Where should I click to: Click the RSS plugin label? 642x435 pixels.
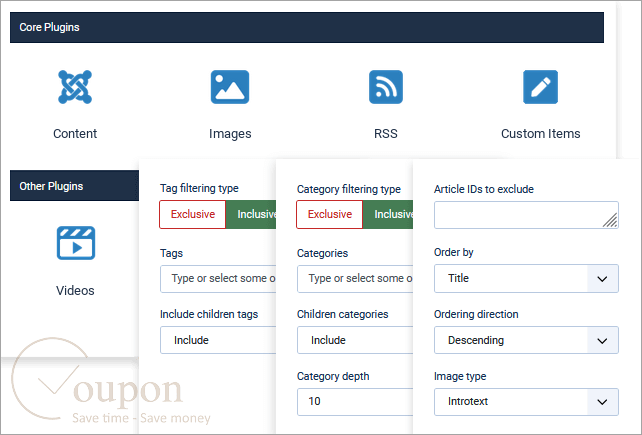click(x=386, y=134)
